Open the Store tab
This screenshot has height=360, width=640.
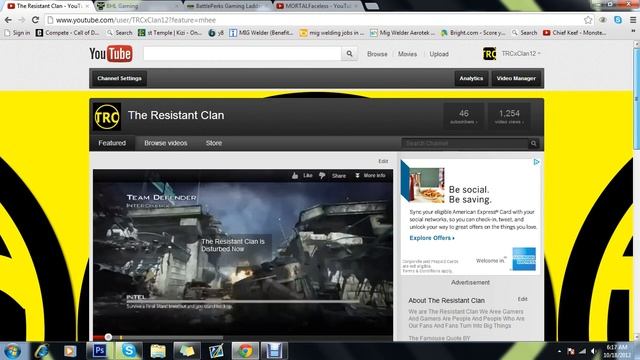click(x=214, y=143)
